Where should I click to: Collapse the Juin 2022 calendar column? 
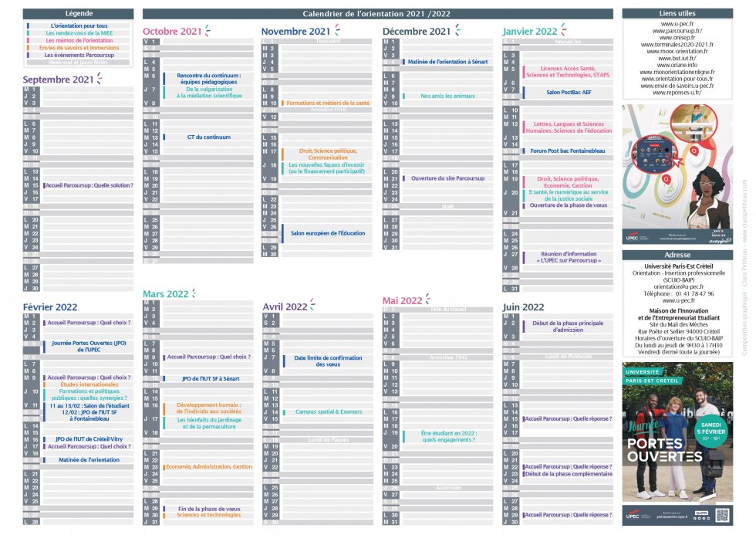pos(525,306)
